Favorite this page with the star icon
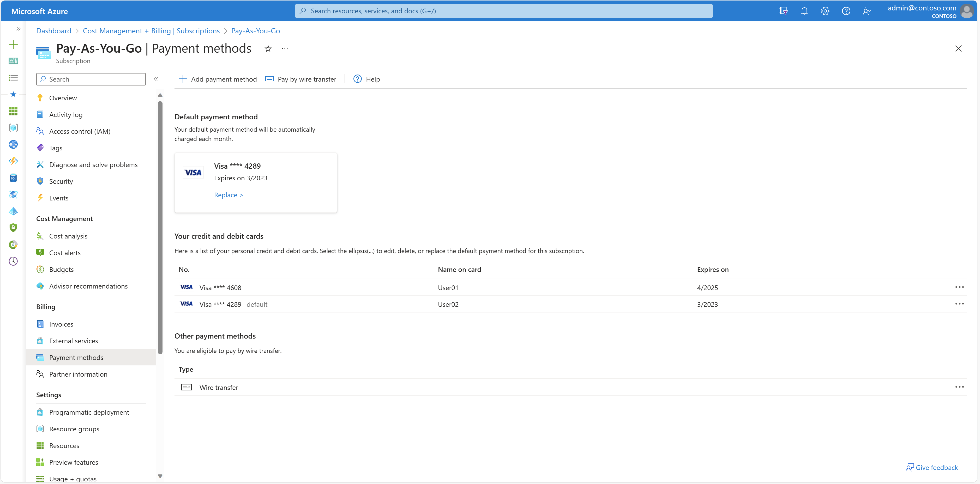Screen dimensions: 980x484 point(268,49)
